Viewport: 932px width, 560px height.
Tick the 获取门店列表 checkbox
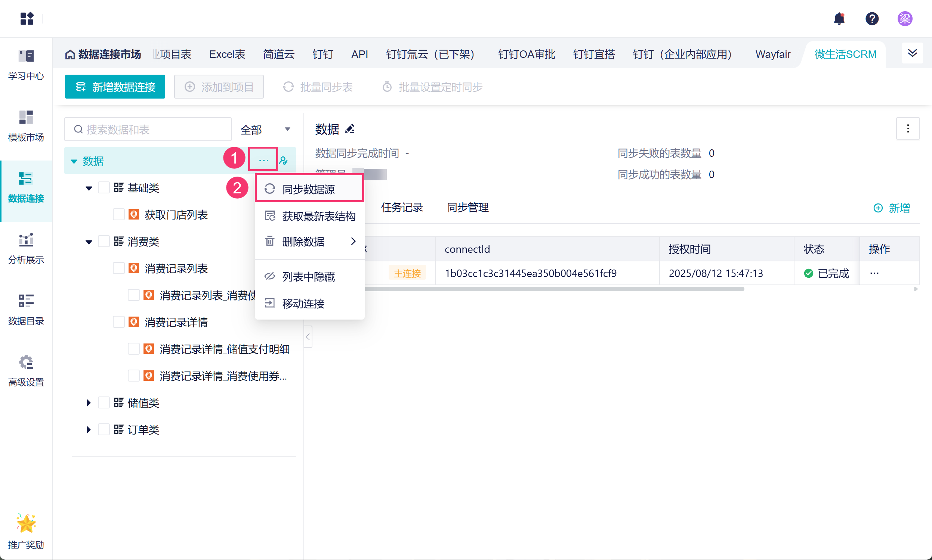pyautogui.click(x=118, y=214)
